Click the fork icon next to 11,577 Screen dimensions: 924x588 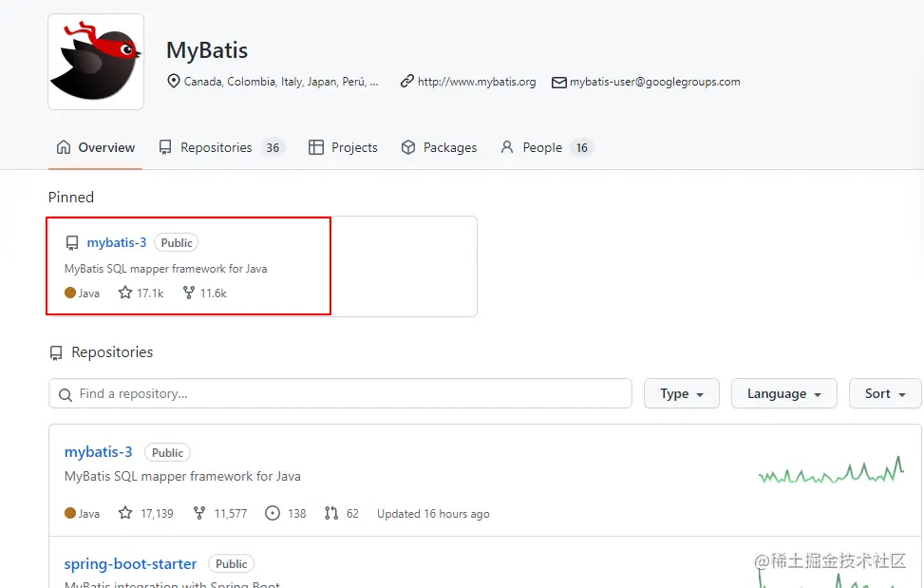[x=199, y=513]
